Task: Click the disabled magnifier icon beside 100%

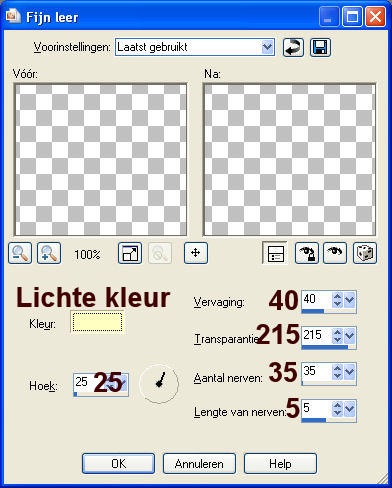Action: 160,253
